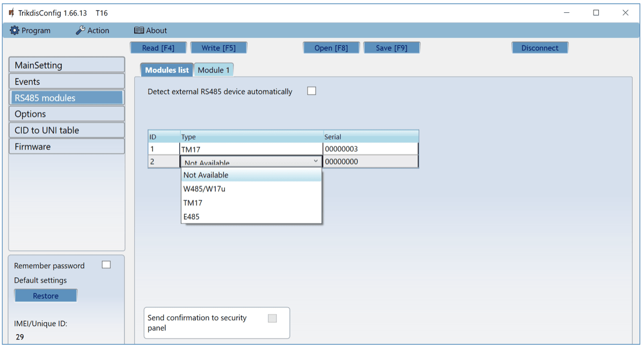Click the wrench icon beside Action
The width and height of the screenshot is (644, 347).
(x=80, y=31)
